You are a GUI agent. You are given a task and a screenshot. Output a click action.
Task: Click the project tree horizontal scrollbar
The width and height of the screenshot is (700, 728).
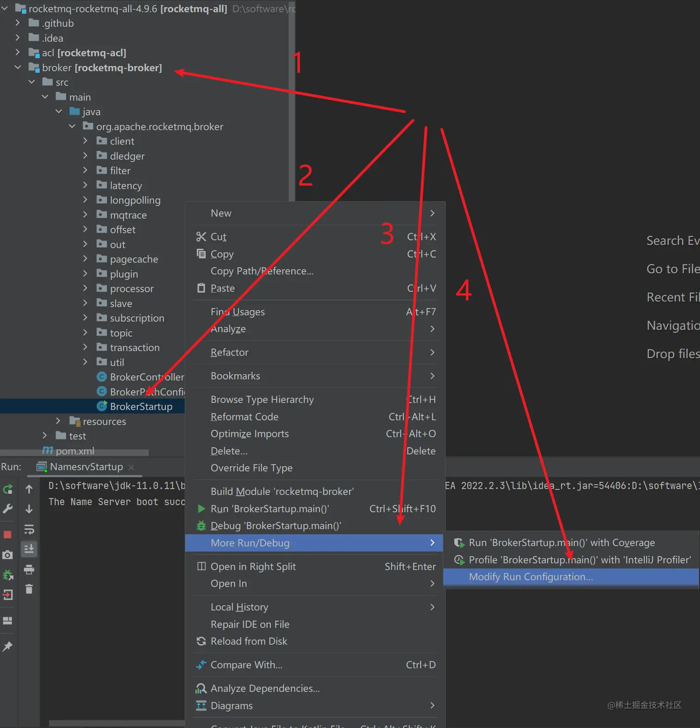tap(74, 452)
